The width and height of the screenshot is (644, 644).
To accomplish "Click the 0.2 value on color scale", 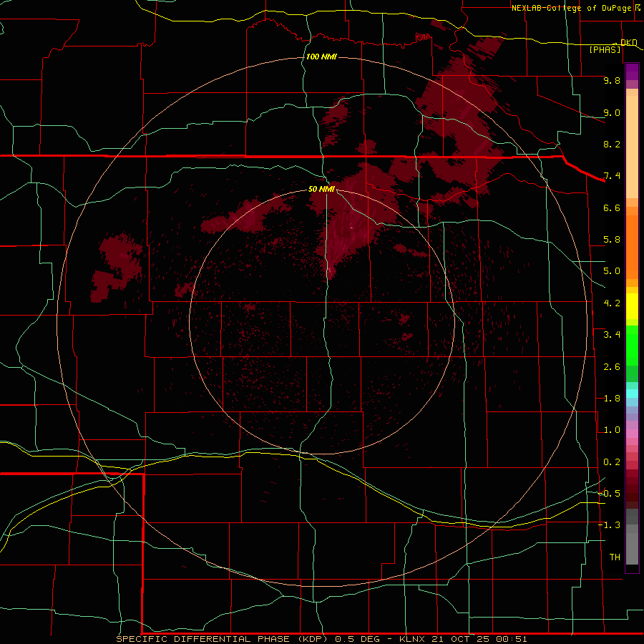I will point(612,462).
